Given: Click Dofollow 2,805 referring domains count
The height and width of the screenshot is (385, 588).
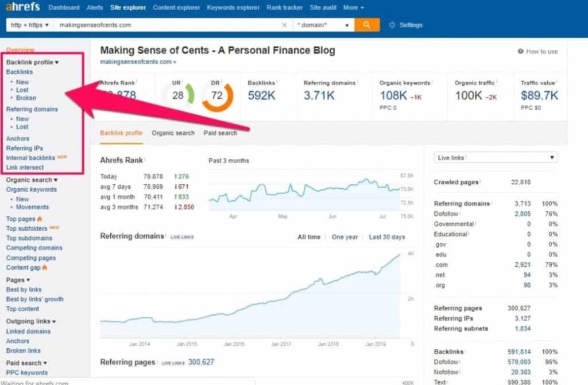Looking at the screenshot, I should (523, 213).
